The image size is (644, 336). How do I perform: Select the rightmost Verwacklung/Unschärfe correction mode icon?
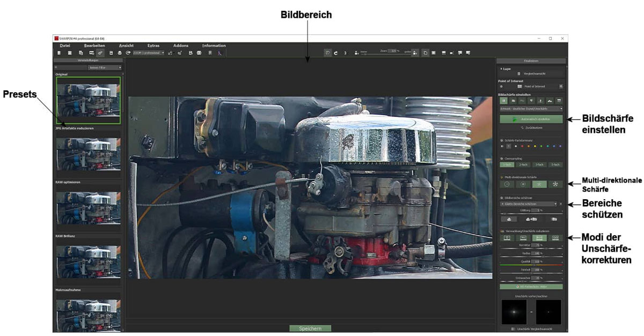pos(555,237)
